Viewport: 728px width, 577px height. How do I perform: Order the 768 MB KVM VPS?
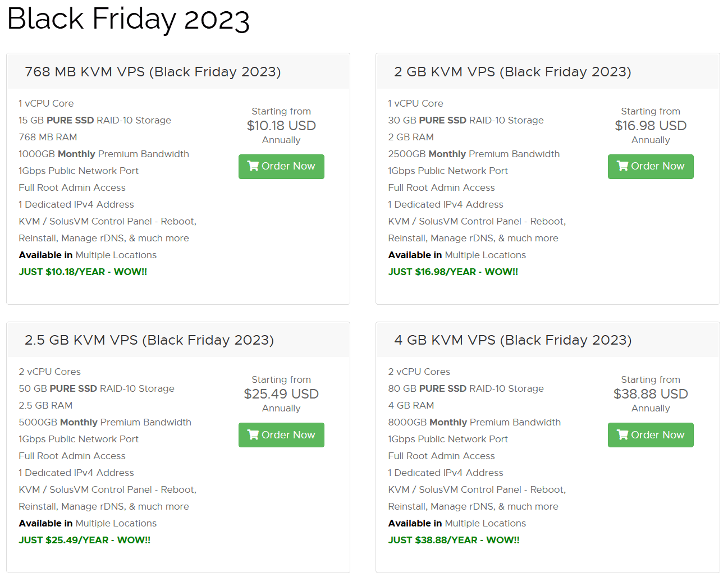(281, 167)
